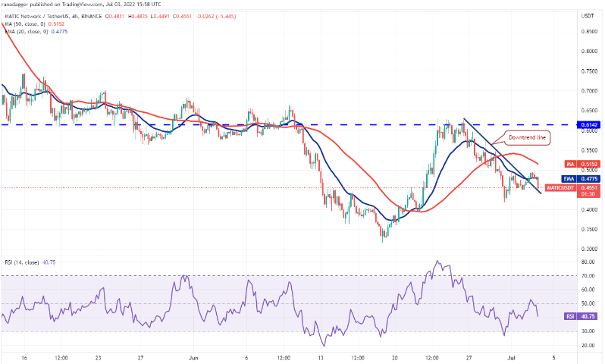Click the '27' date label near Jul
The image size is (605, 364).
point(469,358)
